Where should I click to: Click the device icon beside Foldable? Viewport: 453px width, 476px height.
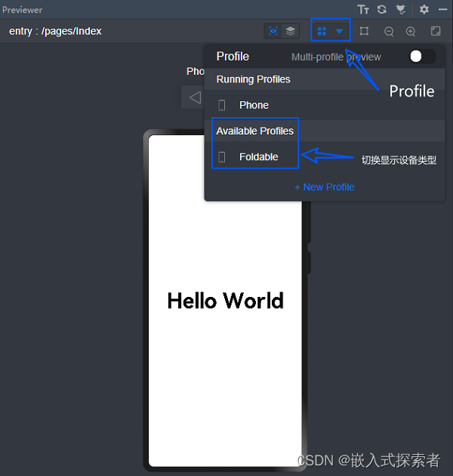(222, 157)
